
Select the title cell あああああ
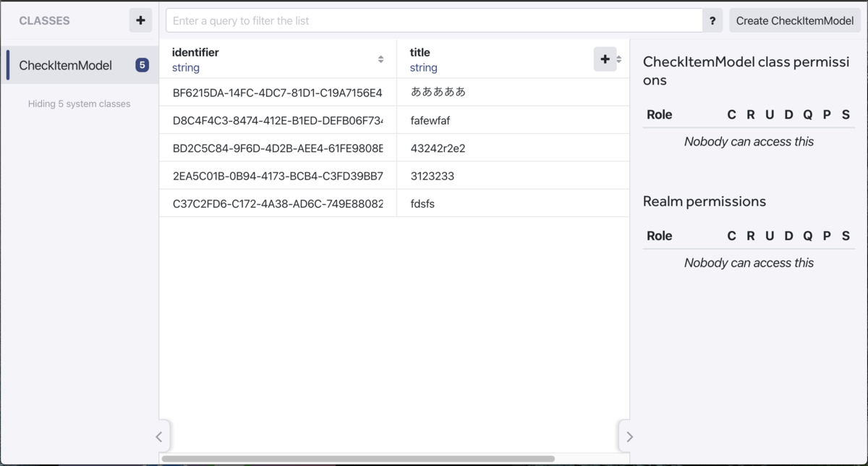513,93
